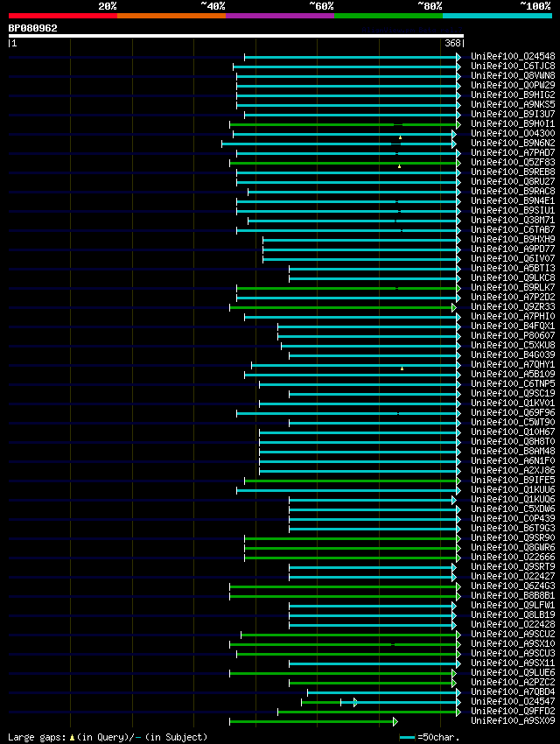Click the 368 query end position label
The image size is (560, 744).
point(453,43)
